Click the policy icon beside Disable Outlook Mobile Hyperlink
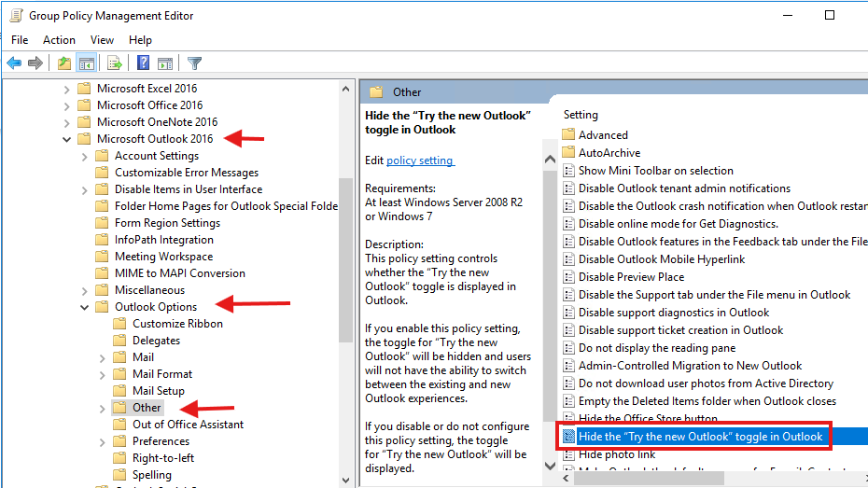 point(568,259)
